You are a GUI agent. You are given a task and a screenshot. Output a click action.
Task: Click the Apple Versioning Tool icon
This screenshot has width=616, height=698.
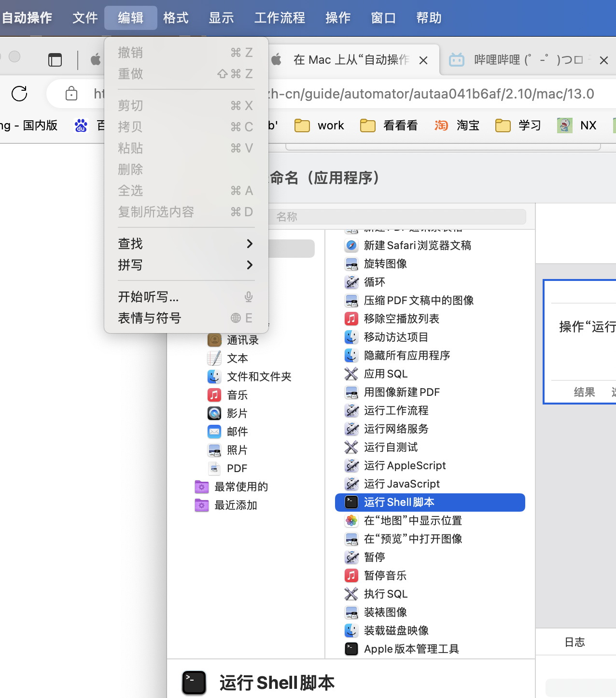pos(351,649)
